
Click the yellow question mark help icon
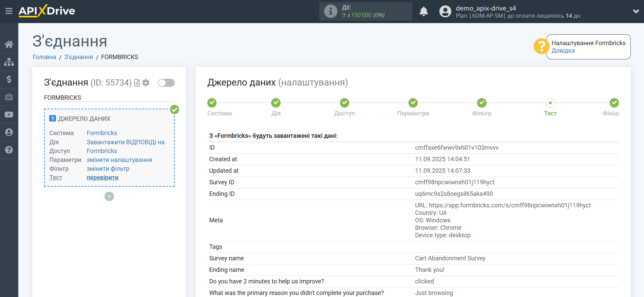pos(541,46)
